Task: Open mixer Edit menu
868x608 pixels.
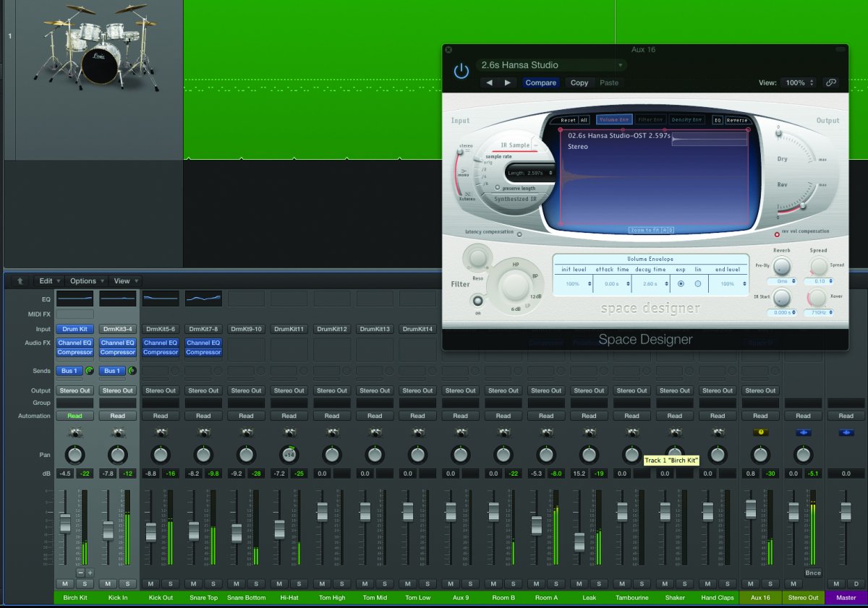Action: 49,281
